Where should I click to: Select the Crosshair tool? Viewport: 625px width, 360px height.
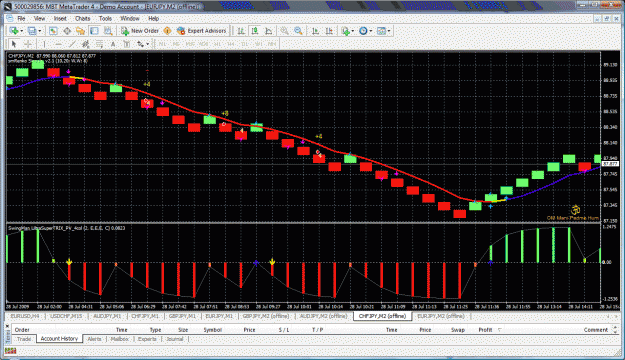coord(28,44)
